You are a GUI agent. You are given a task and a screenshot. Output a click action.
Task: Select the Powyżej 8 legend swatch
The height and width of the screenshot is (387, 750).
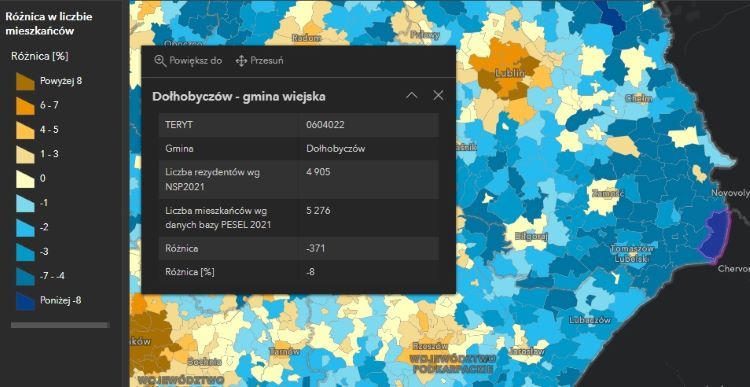coord(25,81)
